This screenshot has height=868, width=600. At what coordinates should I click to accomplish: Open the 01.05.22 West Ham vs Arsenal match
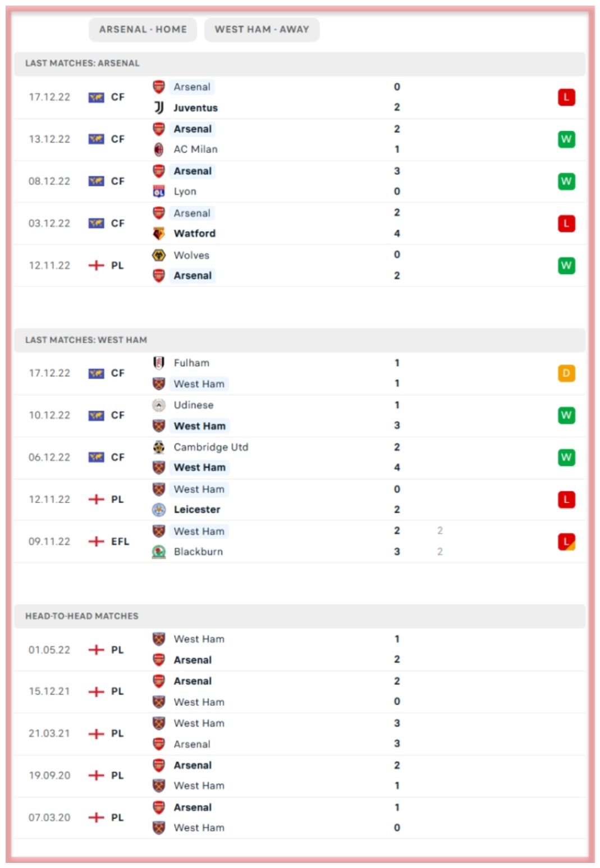click(x=281, y=650)
